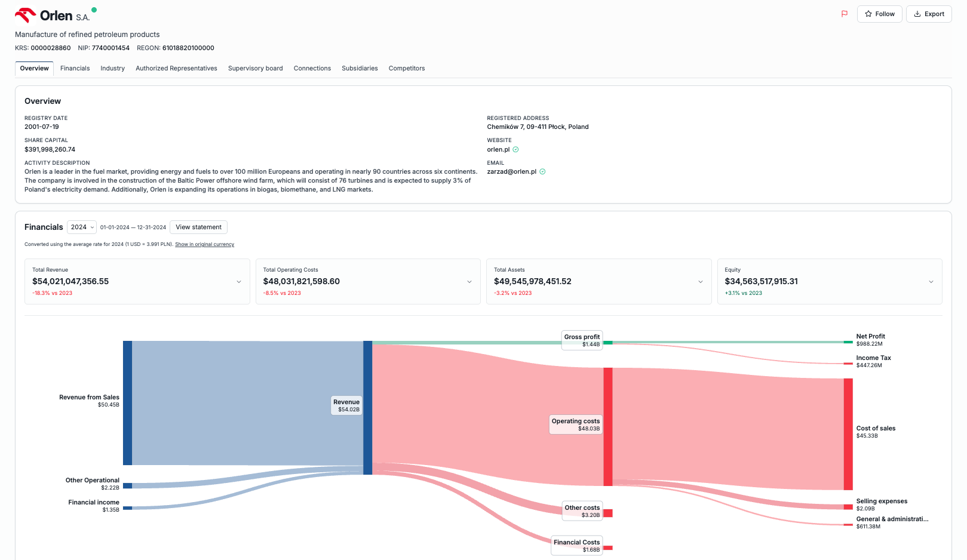Click the REGON number 61018820100000
The image size is (967, 560).
pyautogui.click(x=188, y=48)
